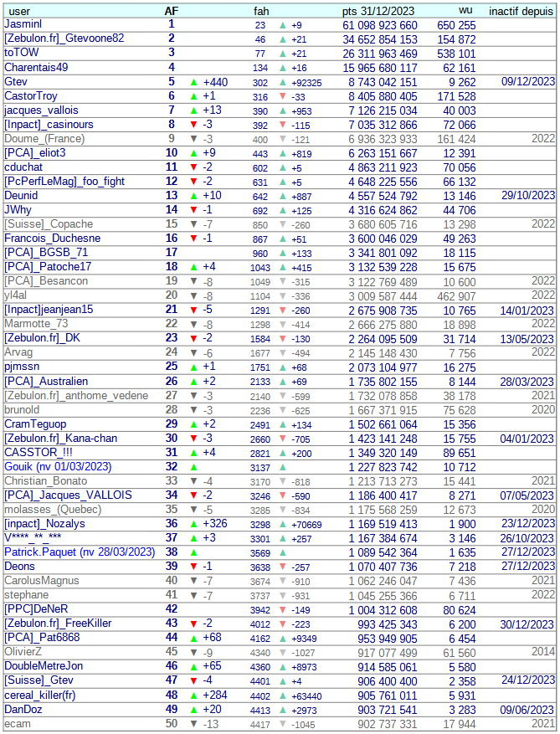The height and width of the screenshot is (734, 560).
Task: Click the "AF" column header
Action: (x=171, y=11)
